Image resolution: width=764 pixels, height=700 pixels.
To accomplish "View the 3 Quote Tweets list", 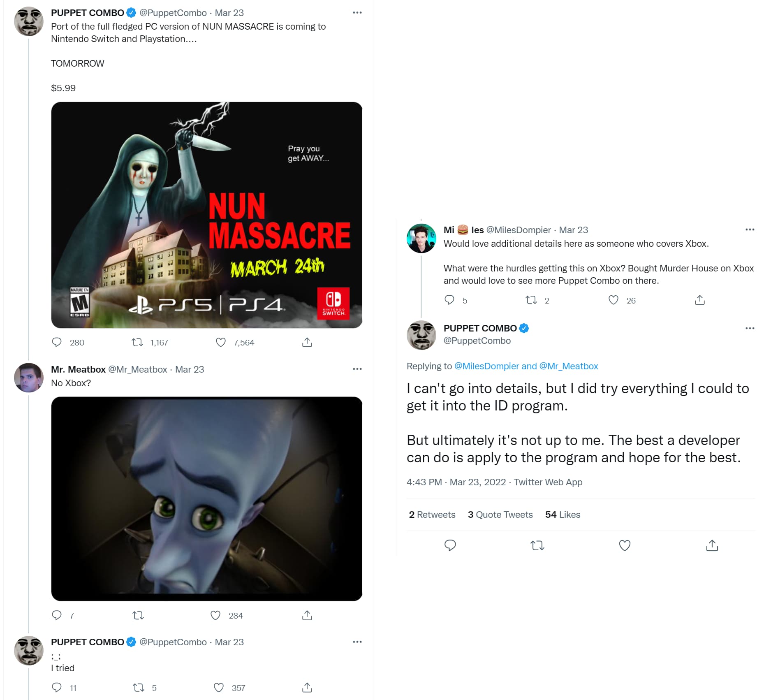I will 500,515.
